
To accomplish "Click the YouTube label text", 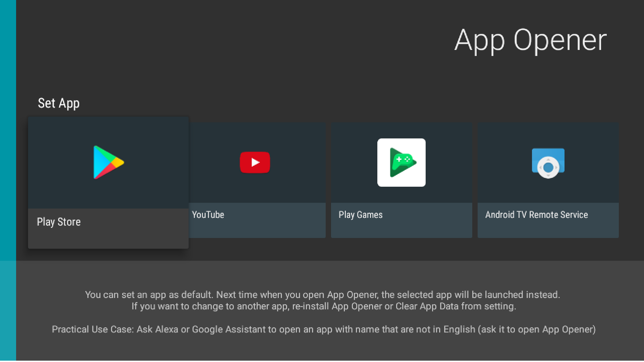I will tap(208, 215).
